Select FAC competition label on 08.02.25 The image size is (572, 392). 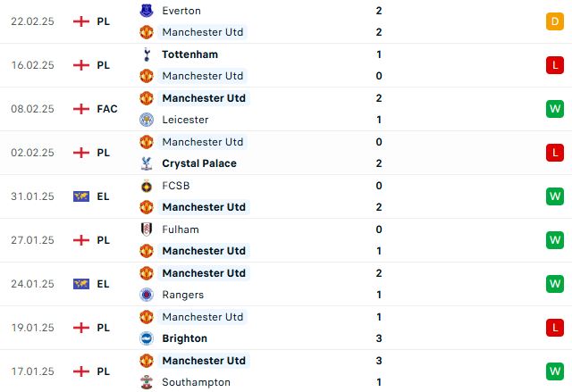pyautogui.click(x=107, y=109)
